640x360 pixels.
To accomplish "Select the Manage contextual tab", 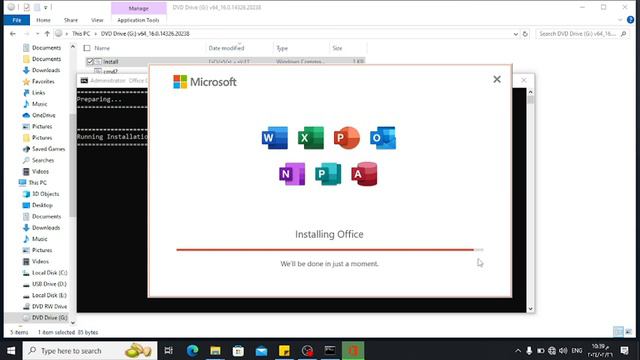I will coord(139,8).
